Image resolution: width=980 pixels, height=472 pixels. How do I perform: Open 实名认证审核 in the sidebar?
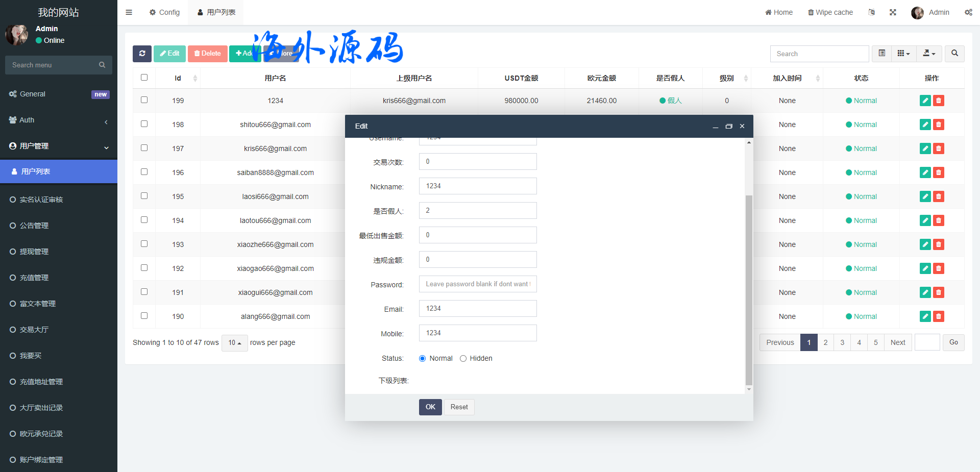[41, 200]
